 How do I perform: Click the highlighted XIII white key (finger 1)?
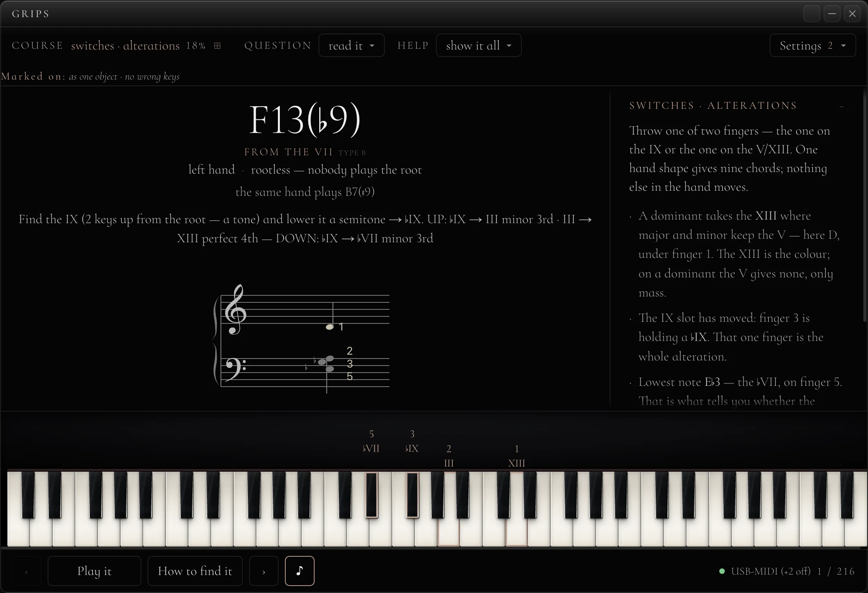[x=517, y=533]
